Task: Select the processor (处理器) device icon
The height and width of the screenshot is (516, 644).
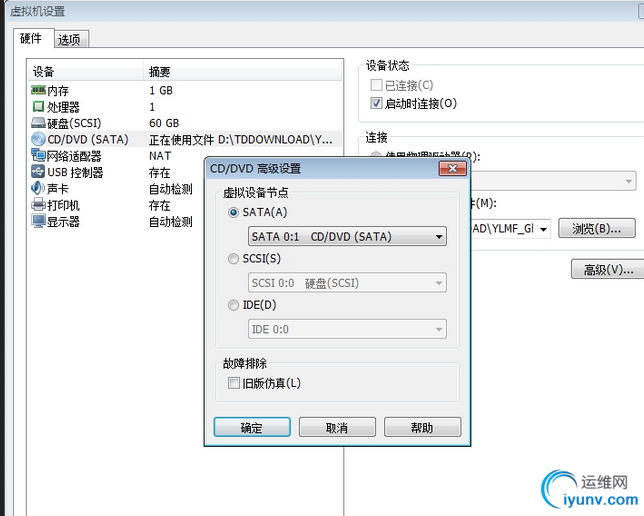Action: [38, 107]
